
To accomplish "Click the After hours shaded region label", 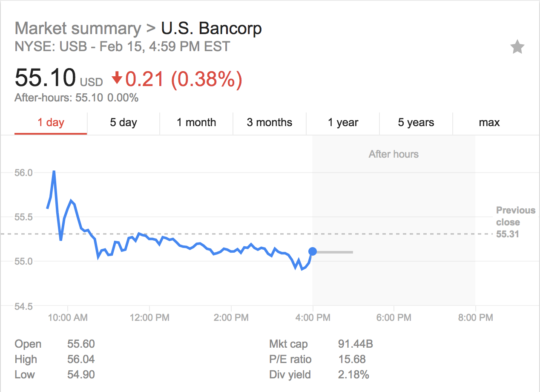I will 394,154.
